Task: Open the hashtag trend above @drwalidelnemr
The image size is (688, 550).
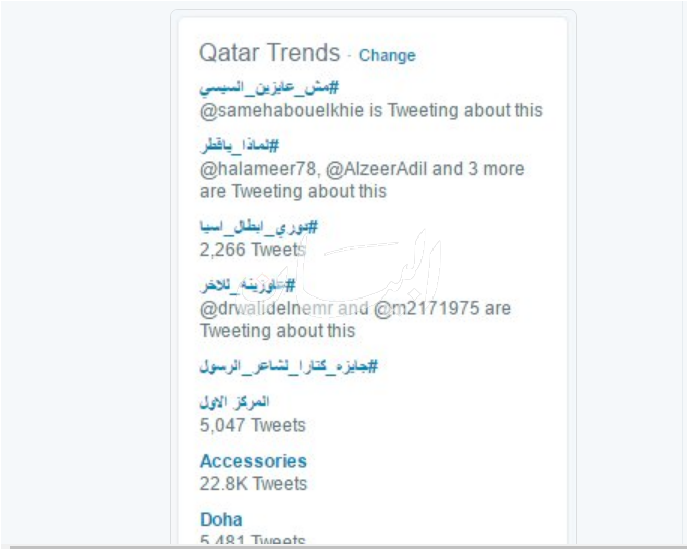Action: [247, 285]
